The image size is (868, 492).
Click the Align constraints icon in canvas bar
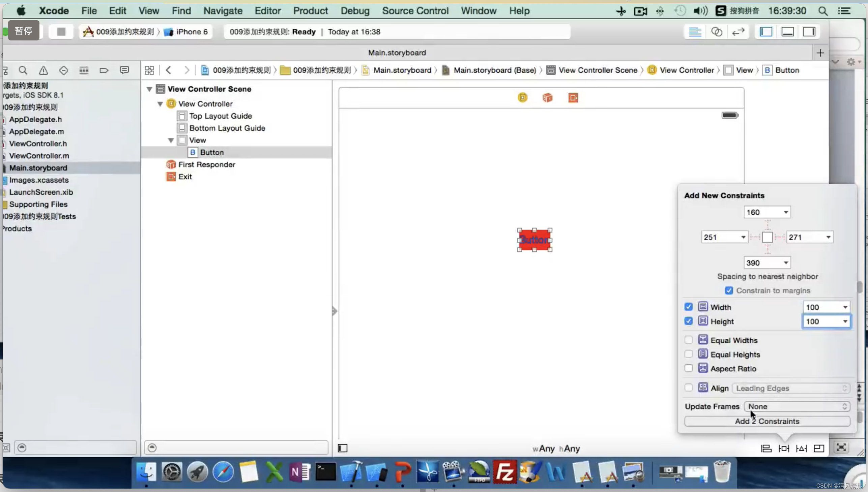[x=766, y=449]
